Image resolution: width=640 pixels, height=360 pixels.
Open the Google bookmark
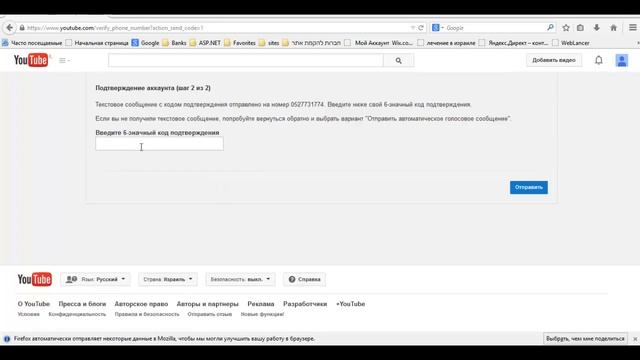click(145, 43)
